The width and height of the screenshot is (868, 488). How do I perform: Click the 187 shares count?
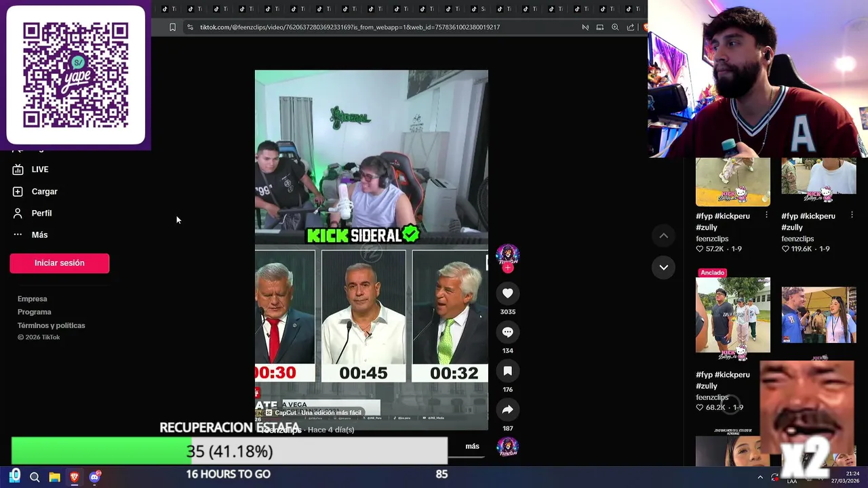[x=508, y=428]
